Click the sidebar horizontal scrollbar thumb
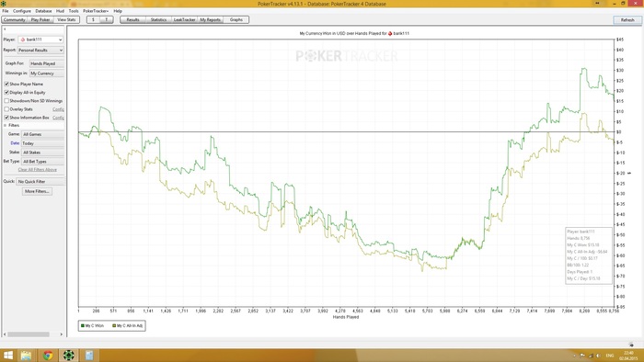Image resolution: width=644 pixels, height=362 pixels. 29,334
